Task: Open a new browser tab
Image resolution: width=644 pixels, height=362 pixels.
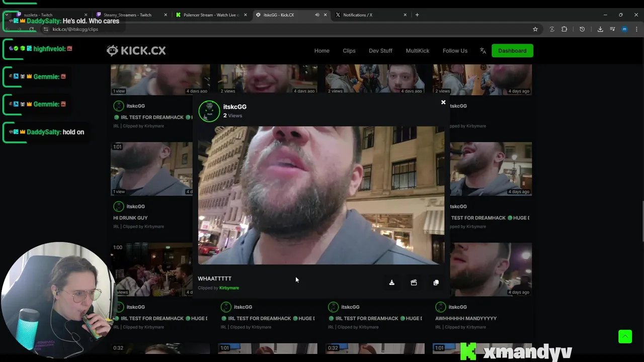Action: [417, 15]
